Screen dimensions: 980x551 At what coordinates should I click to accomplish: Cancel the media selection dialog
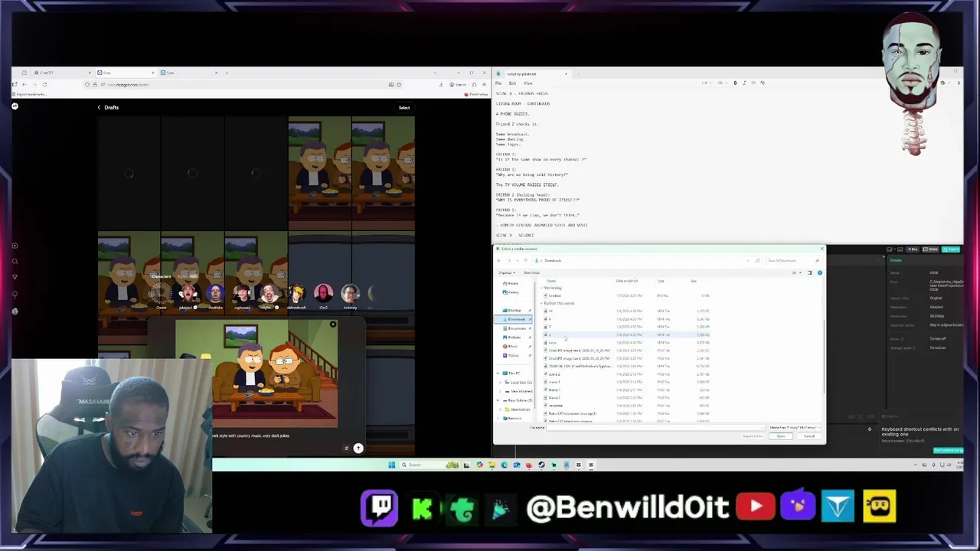click(809, 436)
